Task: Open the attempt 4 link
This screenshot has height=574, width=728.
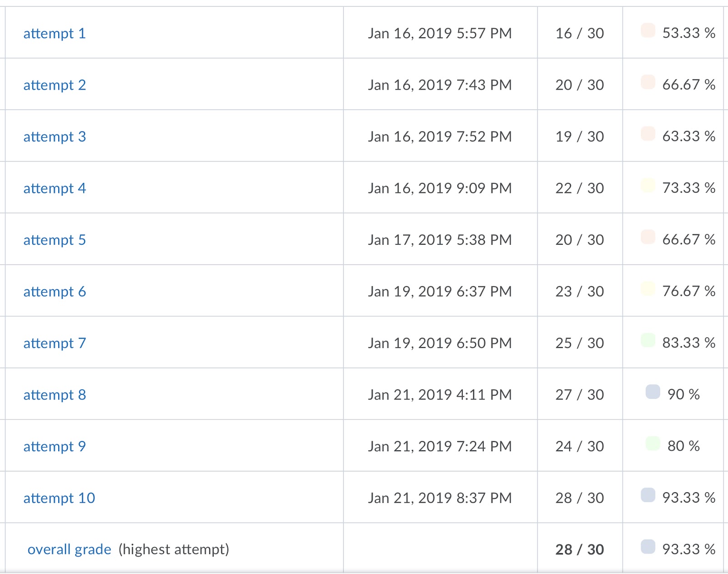Action: coord(55,188)
